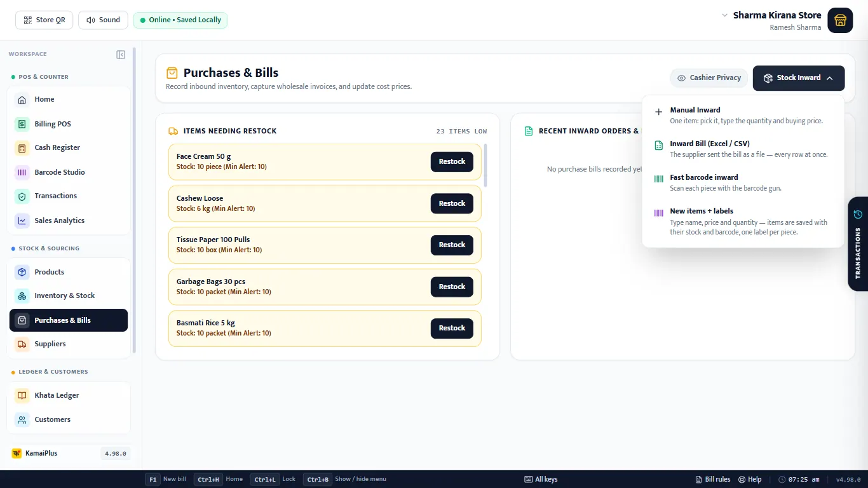
Task: Open Bill rules in the status bar
Action: [x=713, y=479]
